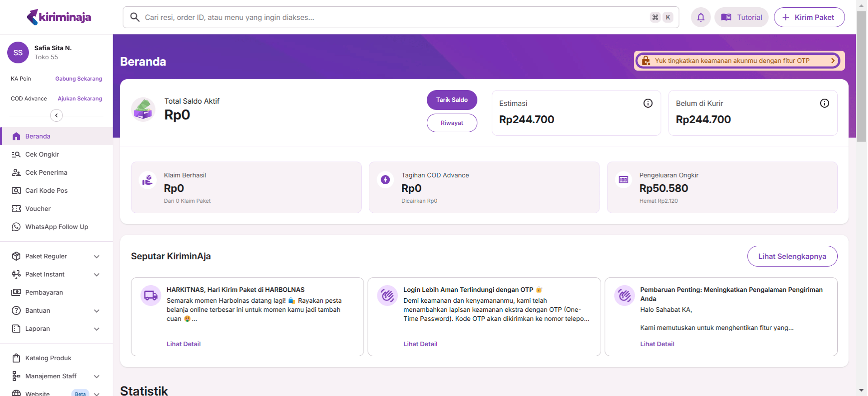Expand the Paket Instant submenu
The width and height of the screenshot is (868, 396).
click(96, 275)
